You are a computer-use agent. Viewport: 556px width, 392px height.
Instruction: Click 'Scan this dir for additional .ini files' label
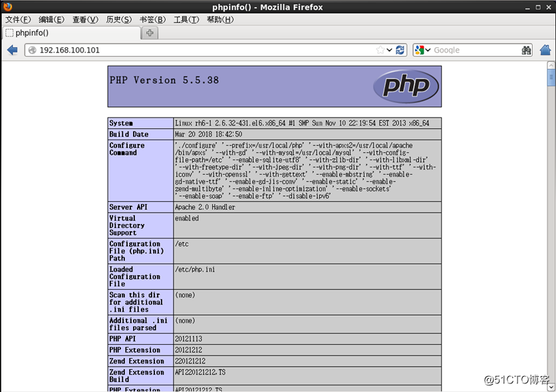136,302
